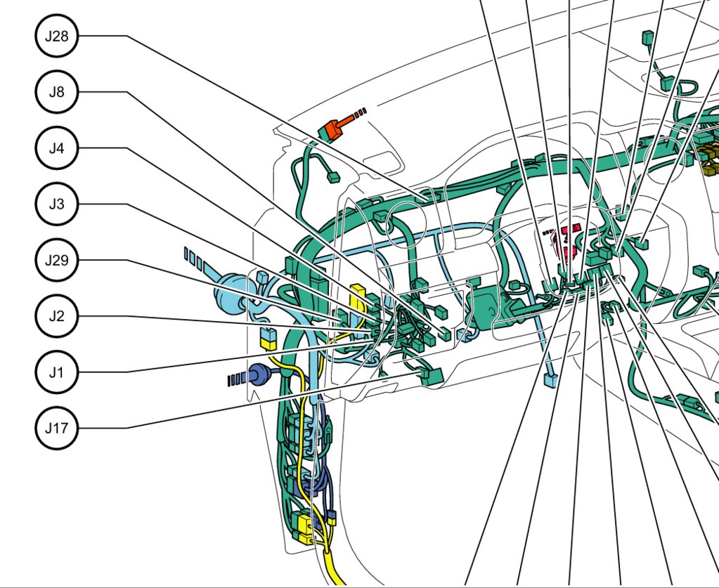Select the J2 junction connector label
The image size is (719, 588).
57,316
